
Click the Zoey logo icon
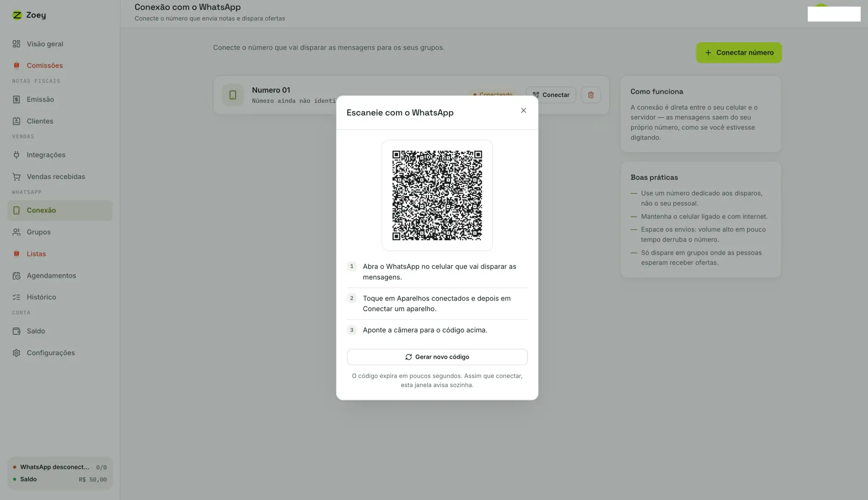pyautogui.click(x=17, y=15)
